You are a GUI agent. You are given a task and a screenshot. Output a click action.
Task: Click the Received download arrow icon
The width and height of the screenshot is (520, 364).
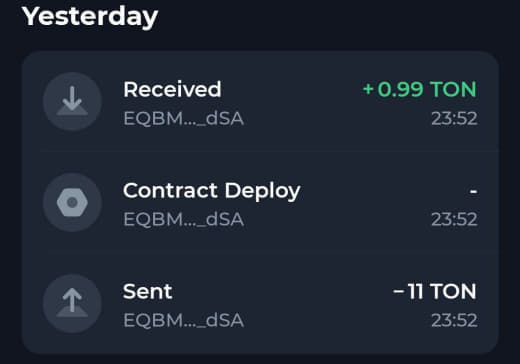72,101
